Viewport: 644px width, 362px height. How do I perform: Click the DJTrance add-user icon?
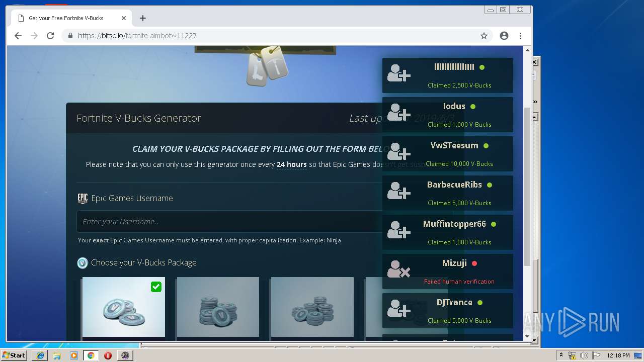(398, 309)
